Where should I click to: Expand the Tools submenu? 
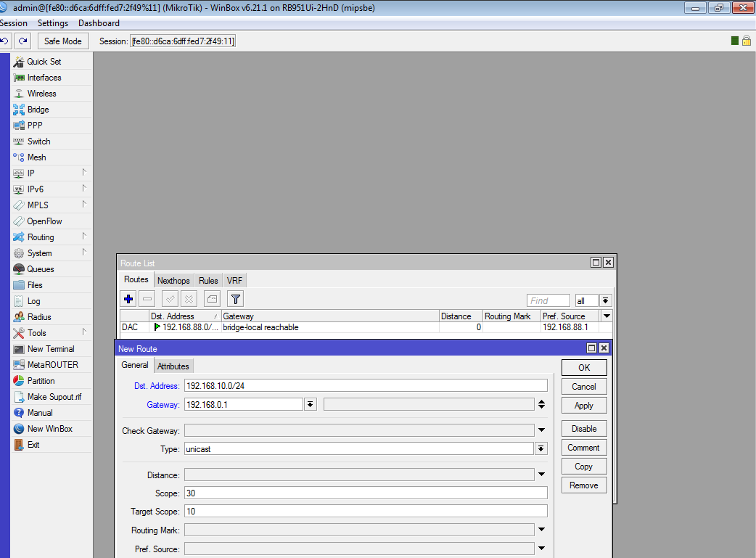84,332
